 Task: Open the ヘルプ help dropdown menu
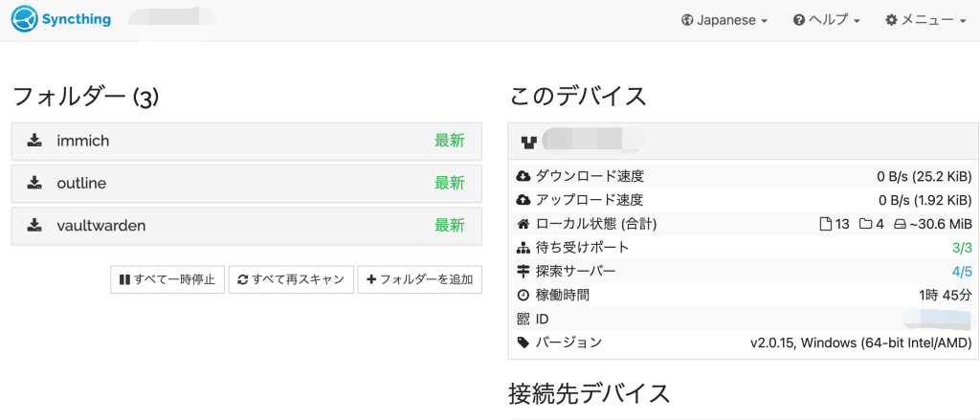pyautogui.click(x=827, y=20)
